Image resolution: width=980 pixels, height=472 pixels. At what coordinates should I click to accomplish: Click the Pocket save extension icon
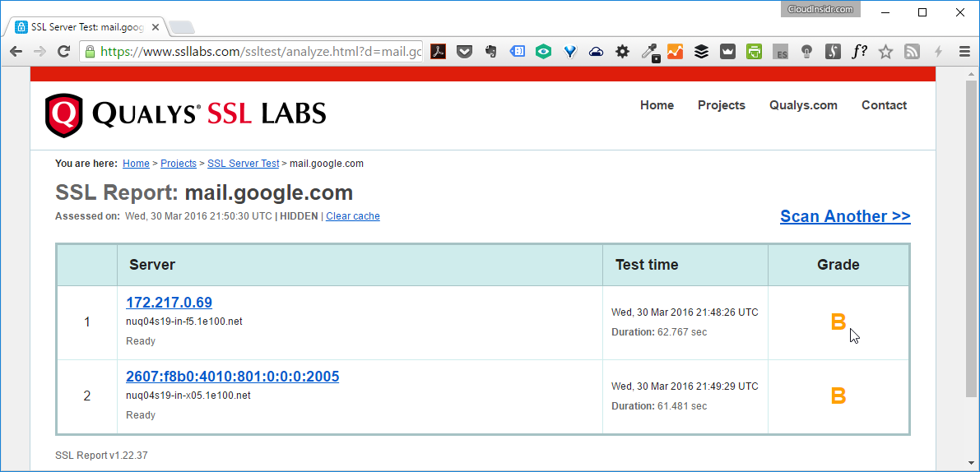464,52
